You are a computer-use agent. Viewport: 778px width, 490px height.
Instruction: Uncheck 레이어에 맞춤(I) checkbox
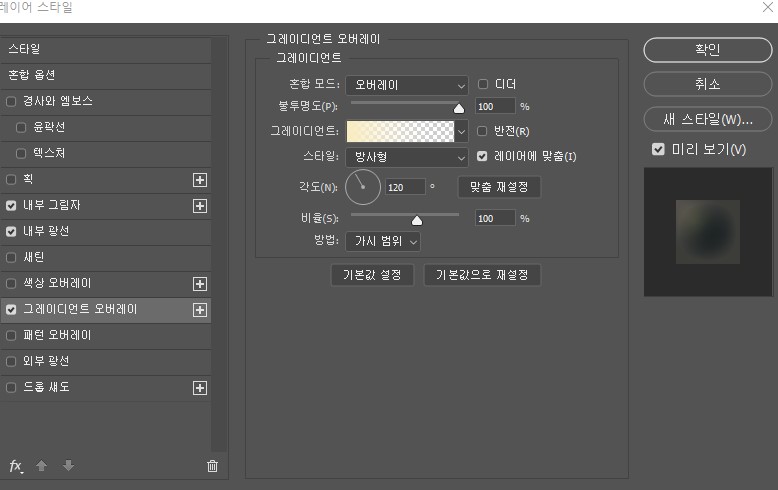coord(482,156)
